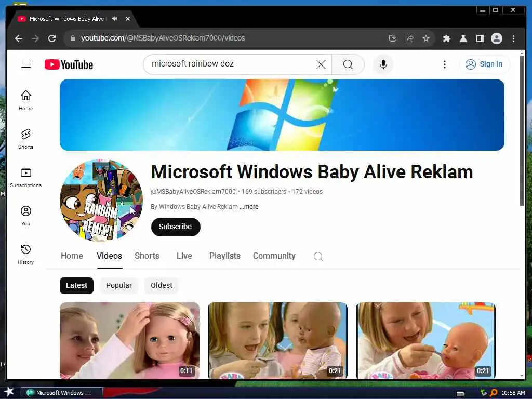Image resolution: width=532 pixels, height=399 pixels.
Task: Open site info lock icon
Action: (x=72, y=38)
